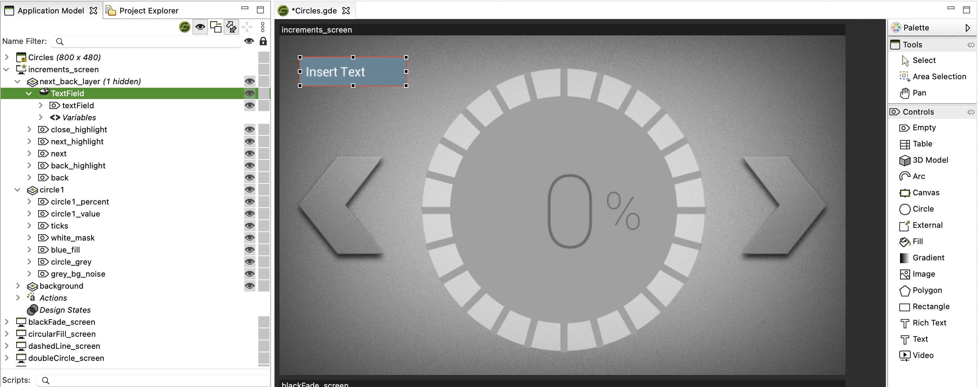Click the Scripts search field
This screenshot has width=980, height=387.
(153, 380)
